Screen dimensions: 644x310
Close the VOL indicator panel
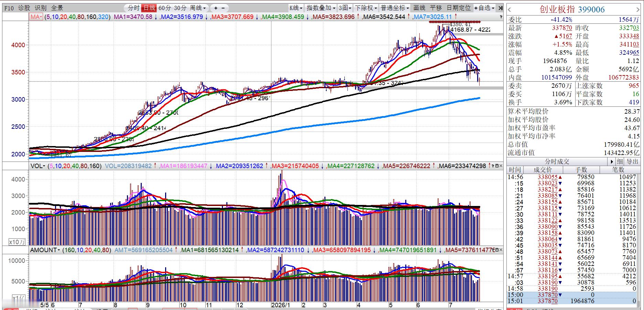point(501,166)
